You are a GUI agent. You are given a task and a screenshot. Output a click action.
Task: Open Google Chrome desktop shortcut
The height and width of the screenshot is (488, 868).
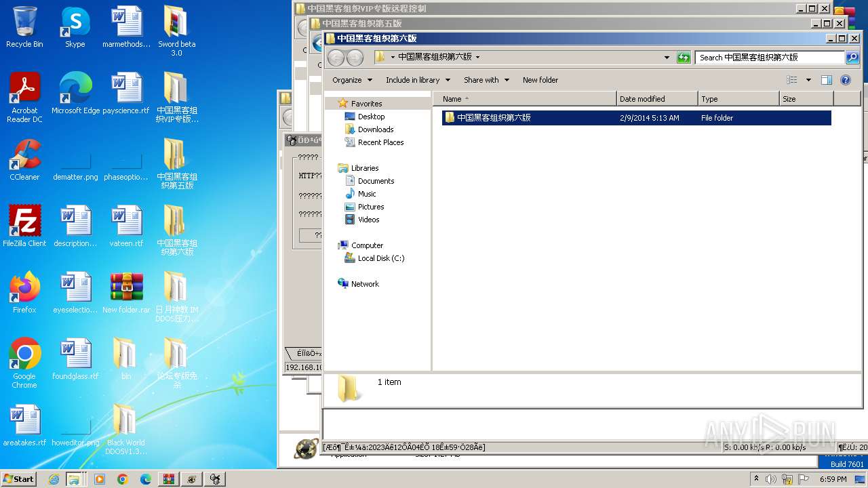[24, 363]
